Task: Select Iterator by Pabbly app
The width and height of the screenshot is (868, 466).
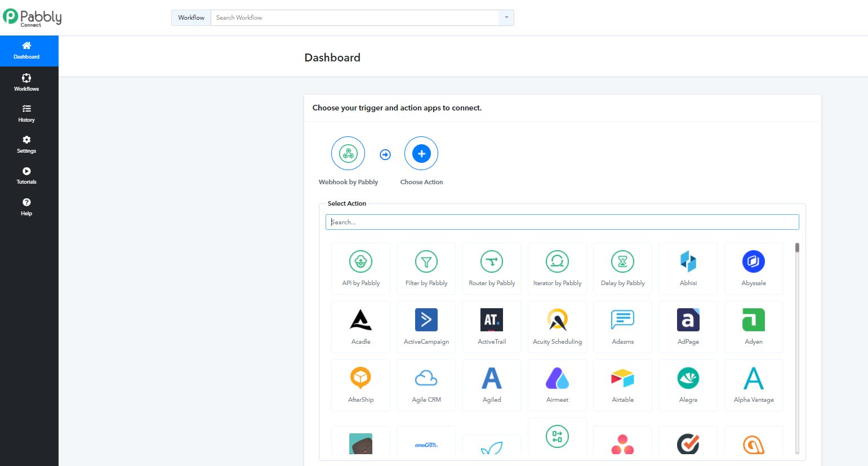Action: point(557,269)
